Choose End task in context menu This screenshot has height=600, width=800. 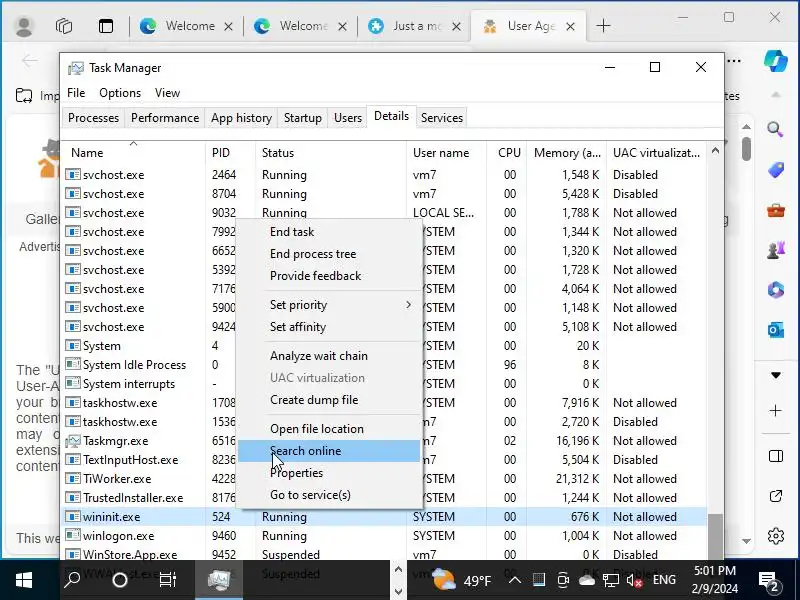click(330, 232)
